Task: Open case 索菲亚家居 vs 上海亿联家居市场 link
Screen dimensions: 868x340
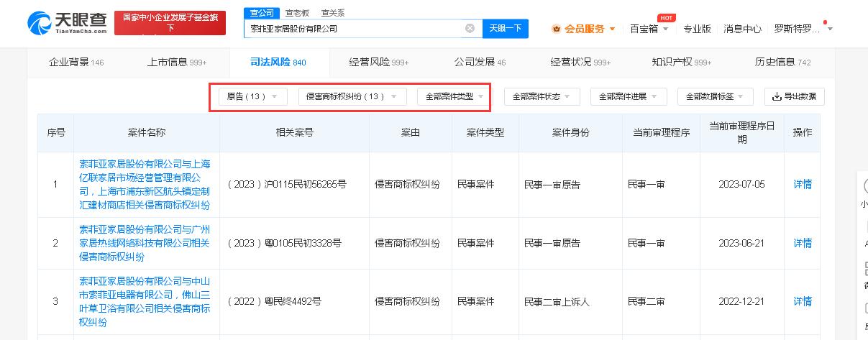Action: pyautogui.click(x=145, y=185)
